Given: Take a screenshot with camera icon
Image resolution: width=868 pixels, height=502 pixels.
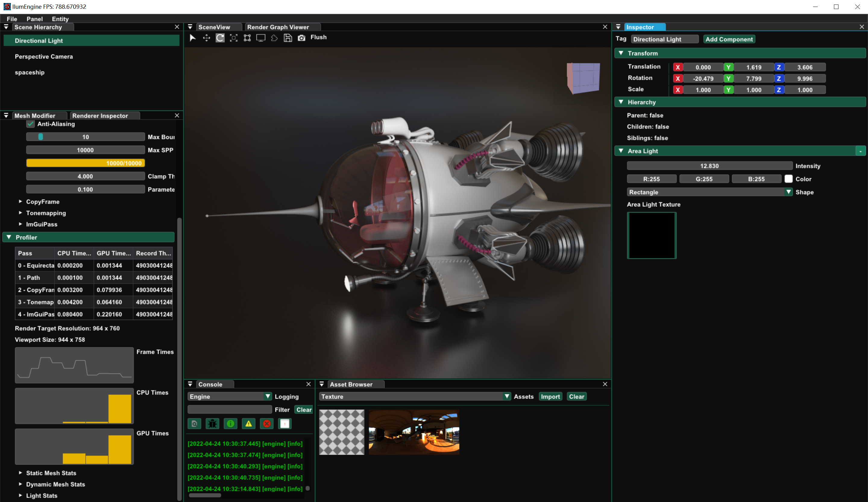Looking at the screenshot, I should coord(301,38).
